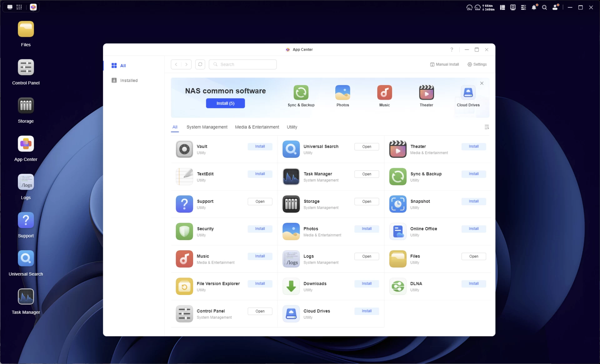Screen dimensions: 600x364
Task: Open Logs from the app list
Action: click(x=367, y=257)
